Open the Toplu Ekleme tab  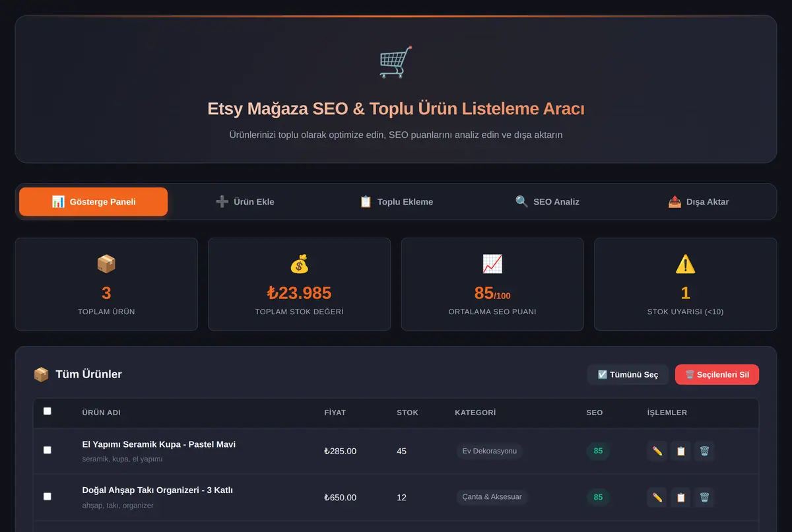coord(396,201)
